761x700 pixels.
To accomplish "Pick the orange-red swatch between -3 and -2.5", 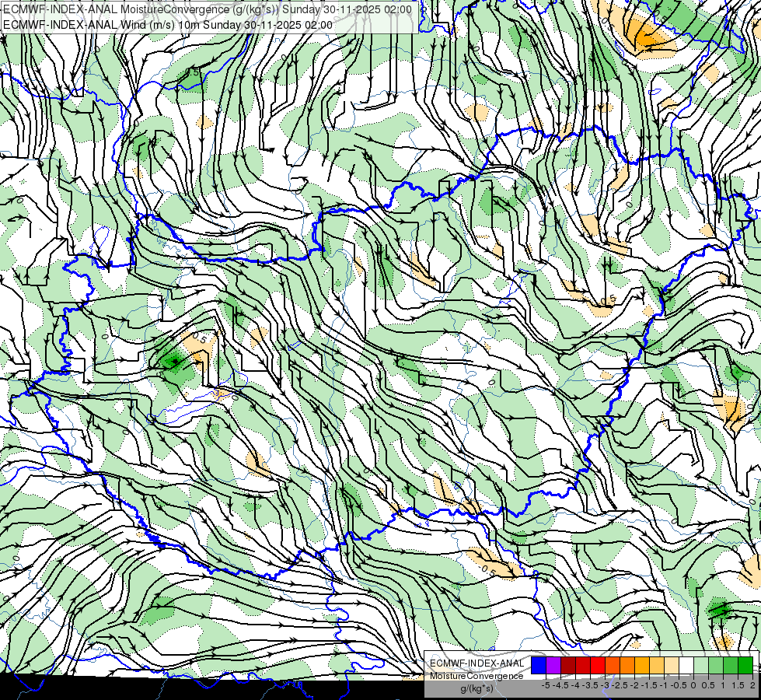I will 613,666.
